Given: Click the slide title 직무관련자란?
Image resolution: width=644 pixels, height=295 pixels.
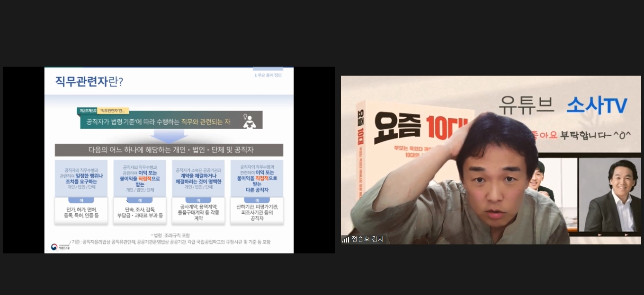Looking at the screenshot, I should 89,82.
